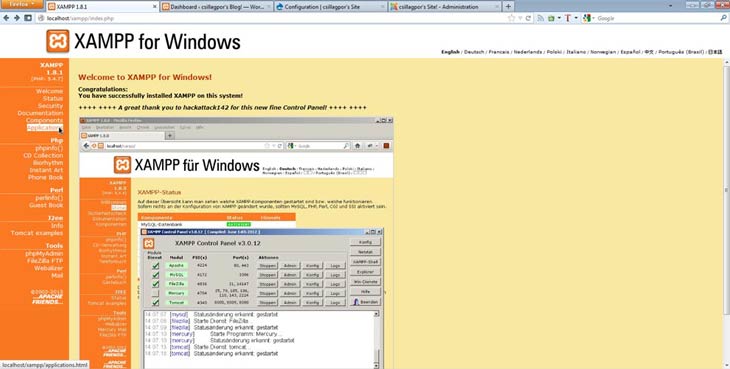Image resolution: width=730 pixels, height=369 pixels.
Task: Switch page language to Polski
Action: 554,52
